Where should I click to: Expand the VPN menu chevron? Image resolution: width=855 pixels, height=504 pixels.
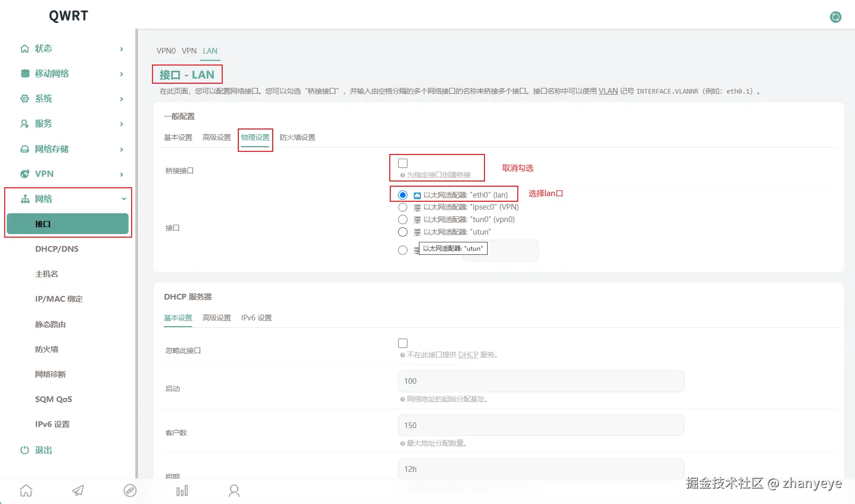click(122, 174)
